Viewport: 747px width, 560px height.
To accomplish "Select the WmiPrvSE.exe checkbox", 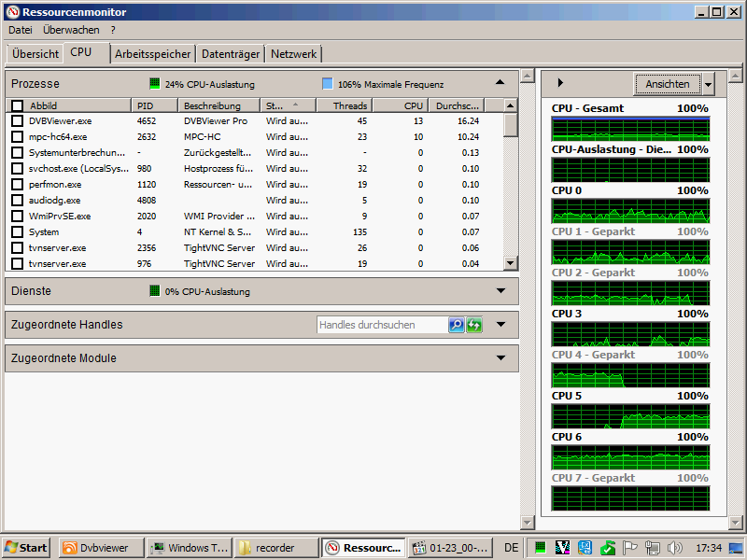I will [17, 217].
